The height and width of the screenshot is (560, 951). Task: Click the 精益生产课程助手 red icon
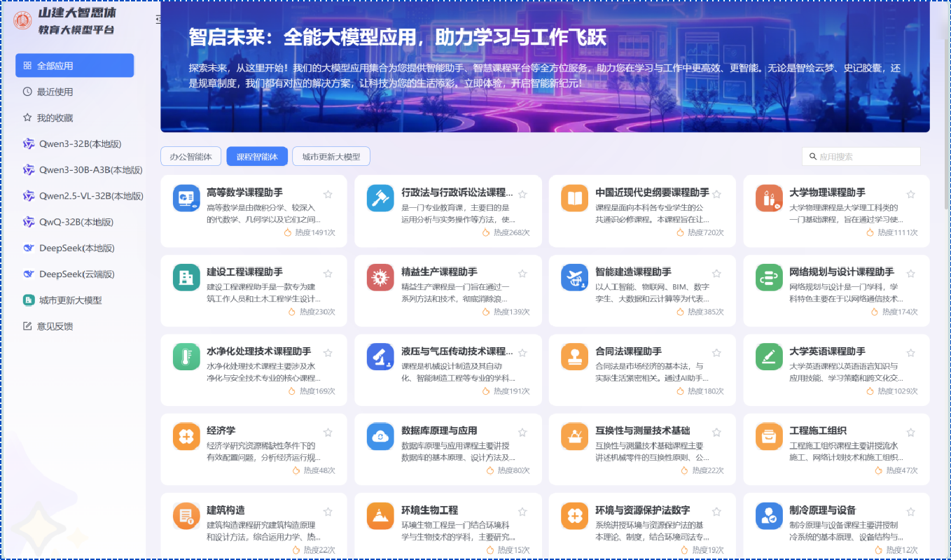380,278
